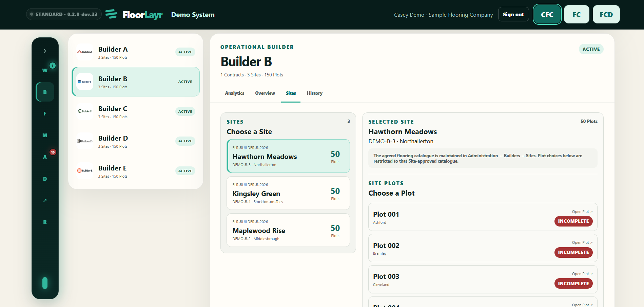Open the R sidebar item
644x307 pixels.
45,222
